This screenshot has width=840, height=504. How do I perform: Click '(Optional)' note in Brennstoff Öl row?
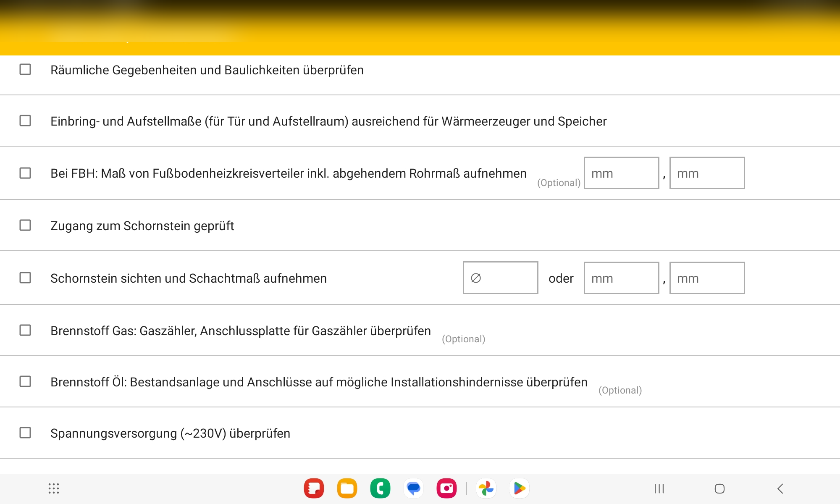620,390
